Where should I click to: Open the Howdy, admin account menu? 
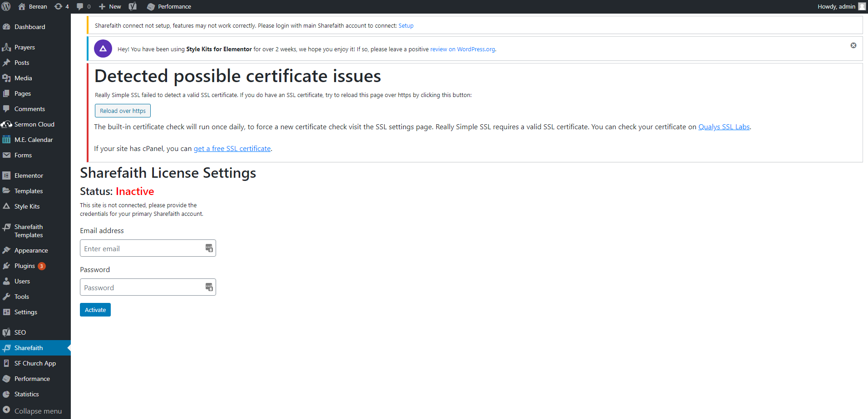pos(836,6)
